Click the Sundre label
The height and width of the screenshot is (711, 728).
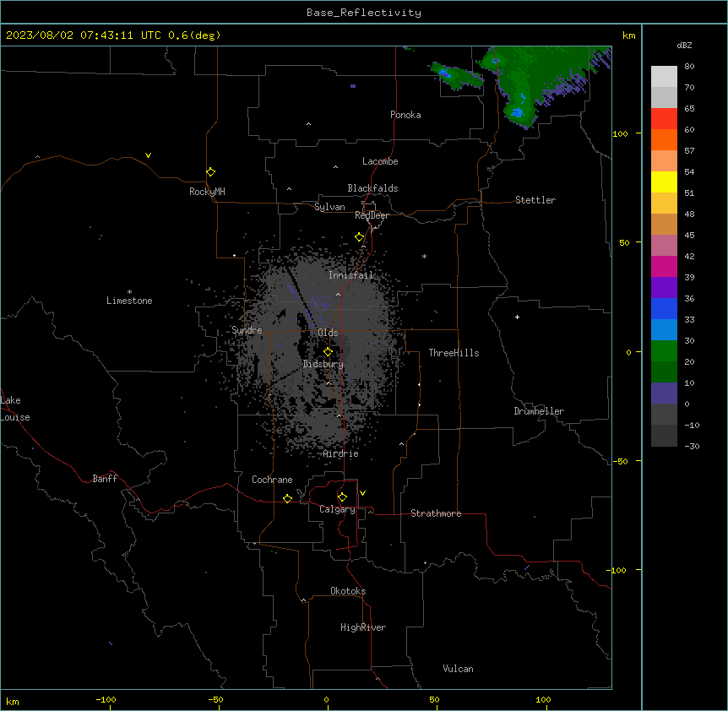click(247, 330)
